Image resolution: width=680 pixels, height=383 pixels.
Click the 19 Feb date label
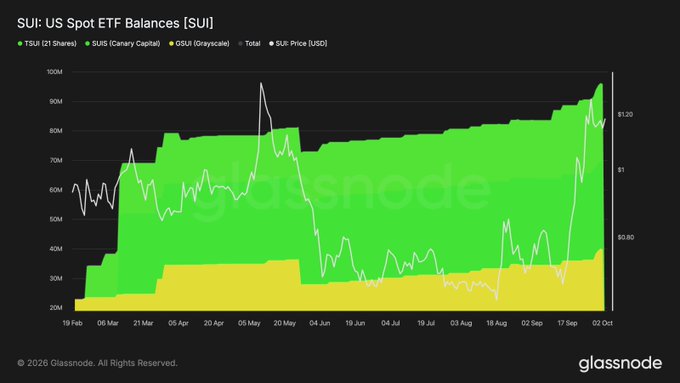click(x=72, y=323)
